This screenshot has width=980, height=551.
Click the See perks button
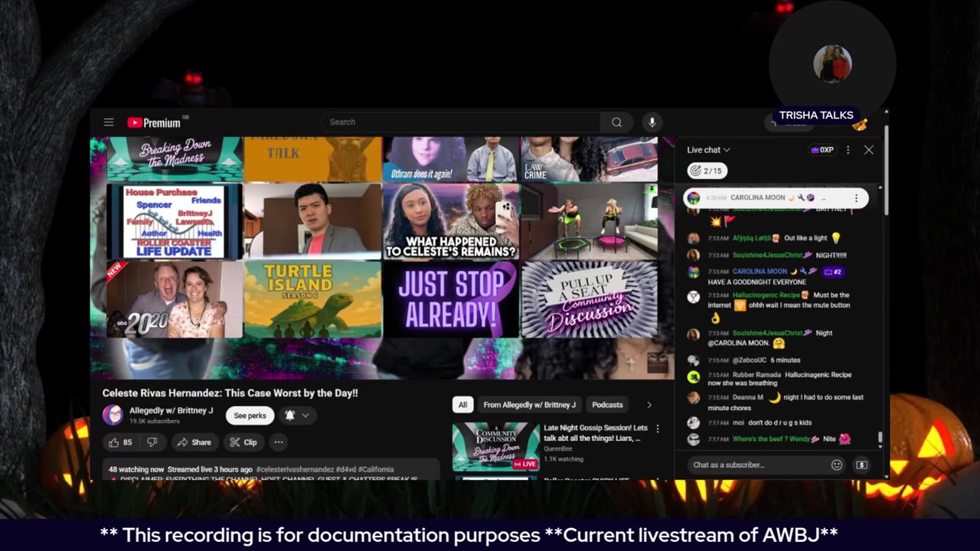pyautogui.click(x=250, y=416)
